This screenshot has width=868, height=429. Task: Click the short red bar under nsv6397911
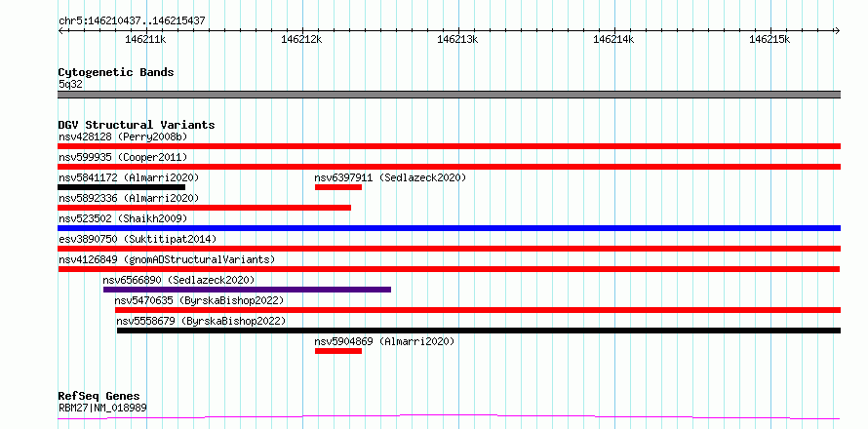[338, 187]
